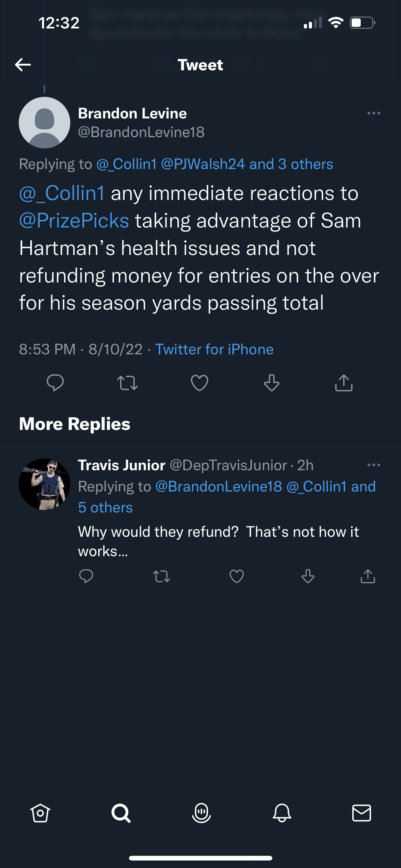The width and height of the screenshot is (401, 868).
Task: Go to the Home tab
Action: click(x=40, y=813)
